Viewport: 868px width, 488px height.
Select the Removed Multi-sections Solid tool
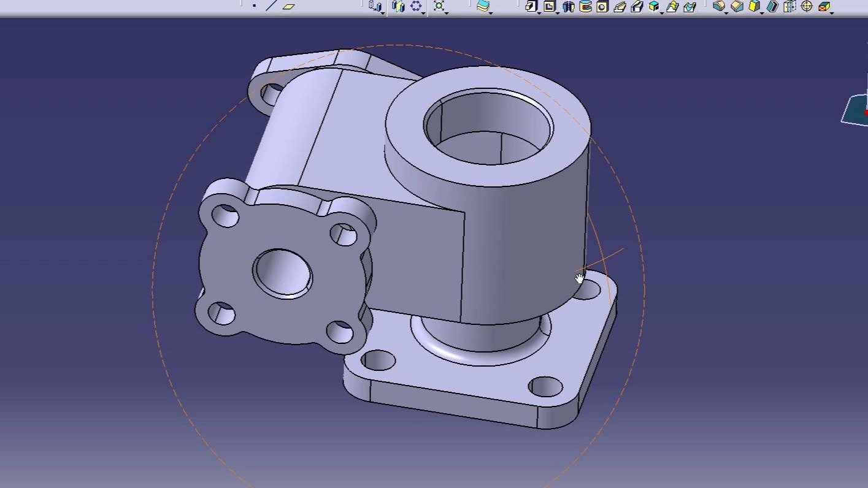(x=689, y=6)
